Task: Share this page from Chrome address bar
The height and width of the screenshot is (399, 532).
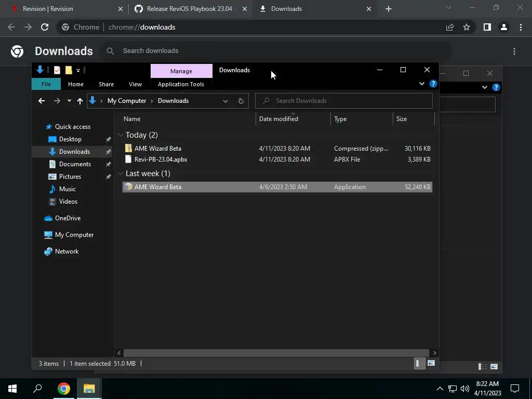Action: pos(450,27)
